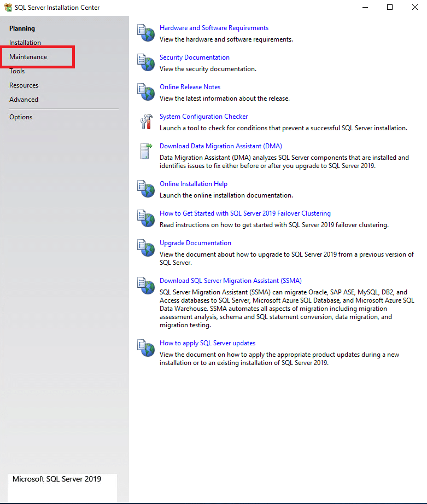Open the Online Release Notes link
Screen dimensions: 427x504
(x=190, y=87)
